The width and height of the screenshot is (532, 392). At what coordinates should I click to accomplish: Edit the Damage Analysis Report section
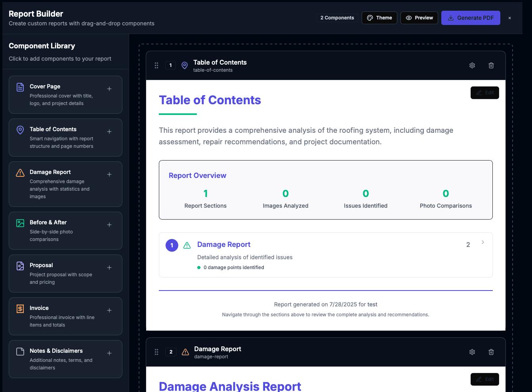click(x=485, y=379)
